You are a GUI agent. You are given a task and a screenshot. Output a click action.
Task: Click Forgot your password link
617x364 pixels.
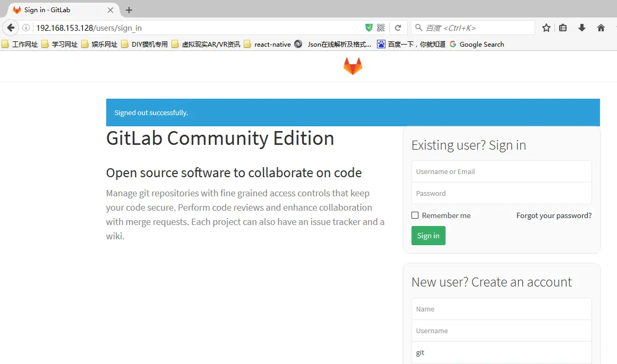[x=554, y=215]
